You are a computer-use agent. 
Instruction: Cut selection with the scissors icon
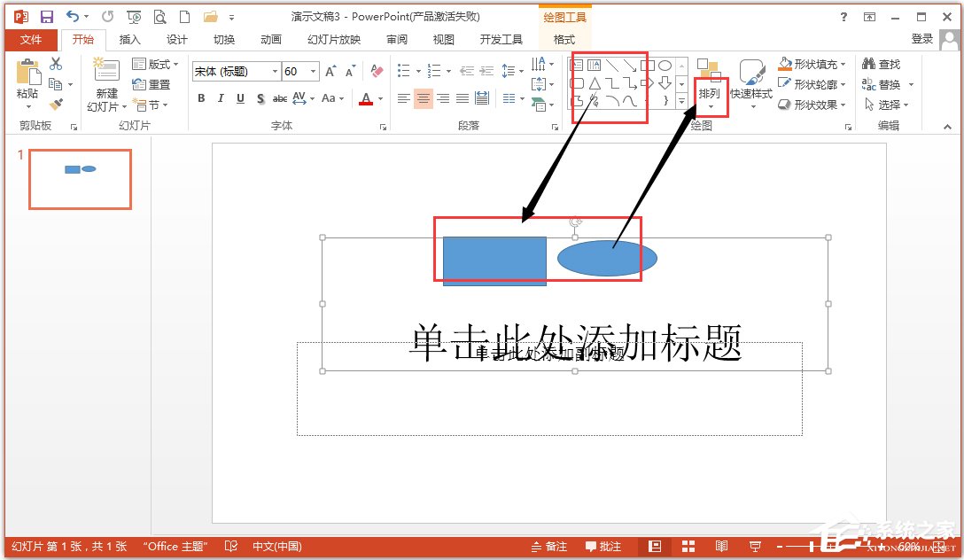(56, 64)
